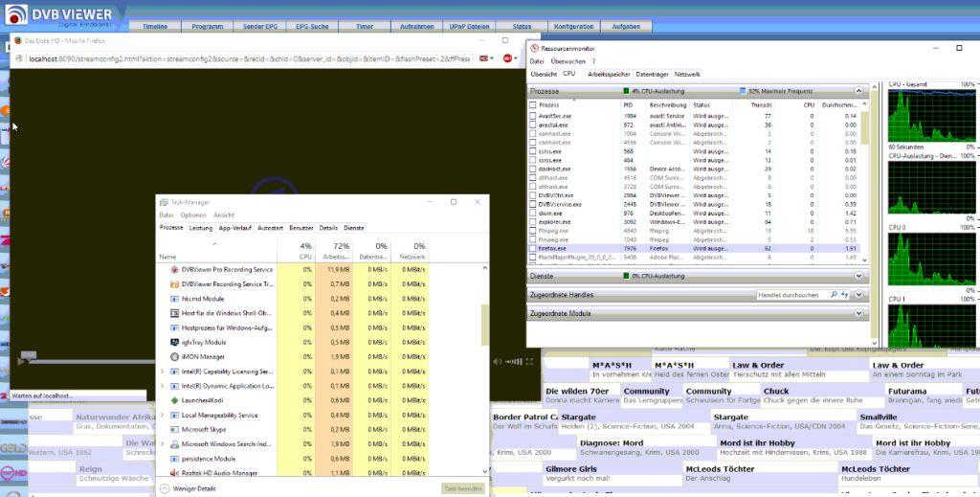The width and height of the screenshot is (980, 497).
Task: Click the search icon in Handles durchsuchen field
Action: pos(835,295)
